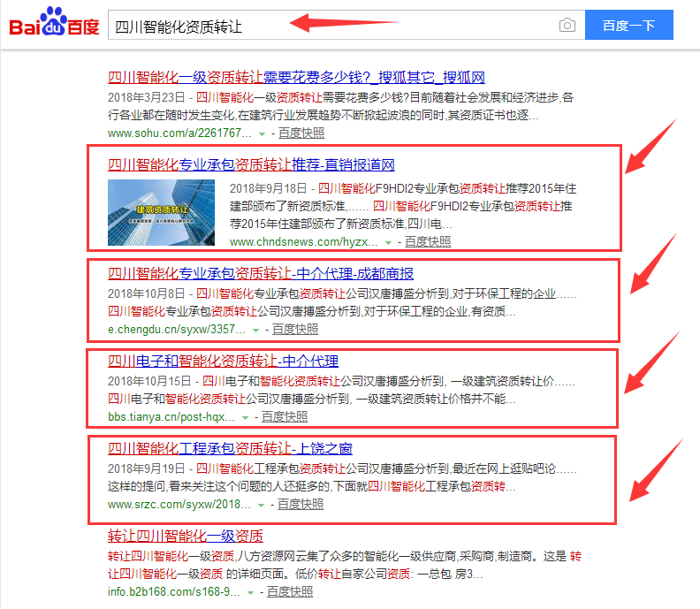Open 百度快照 for the chndsnews.com result

point(428,242)
